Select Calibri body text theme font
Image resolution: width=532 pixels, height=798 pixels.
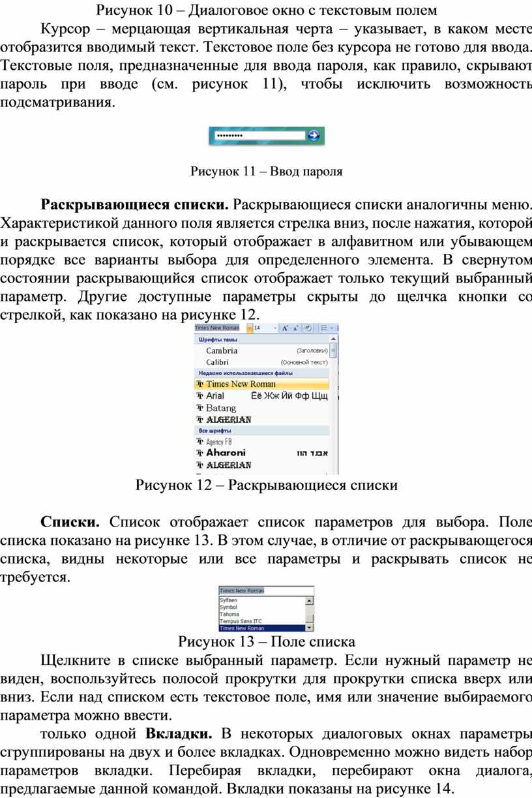pos(261,362)
